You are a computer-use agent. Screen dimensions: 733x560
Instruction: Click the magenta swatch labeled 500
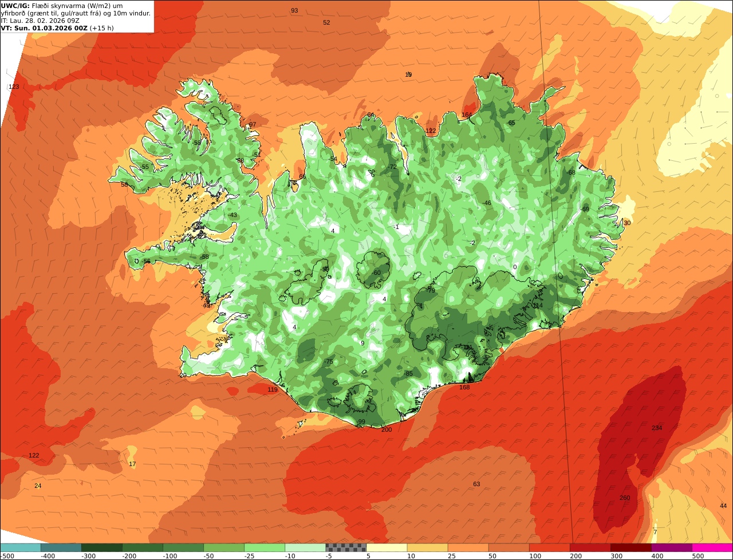coord(712,547)
